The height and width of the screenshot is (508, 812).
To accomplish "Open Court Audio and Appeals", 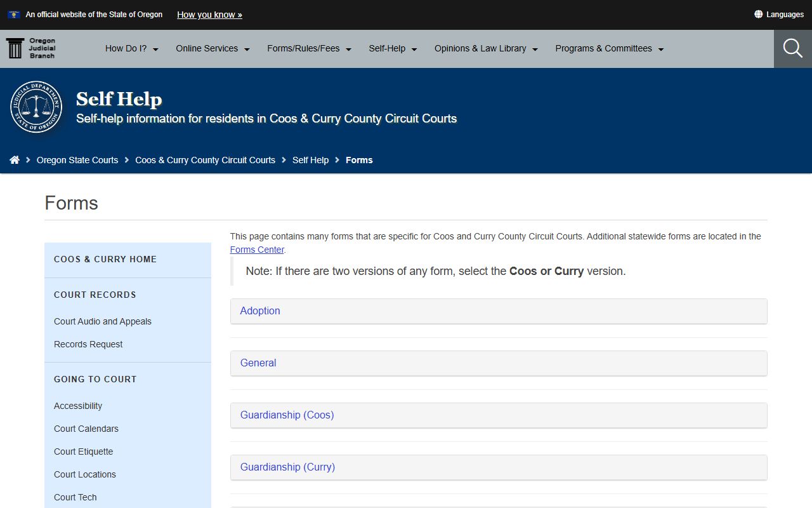I will pyautogui.click(x=103, y=321).
